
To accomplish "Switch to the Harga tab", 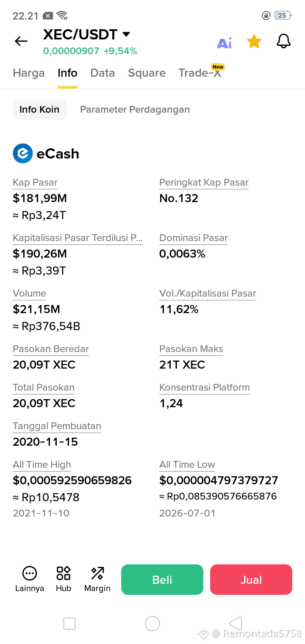I will point(29,73).
